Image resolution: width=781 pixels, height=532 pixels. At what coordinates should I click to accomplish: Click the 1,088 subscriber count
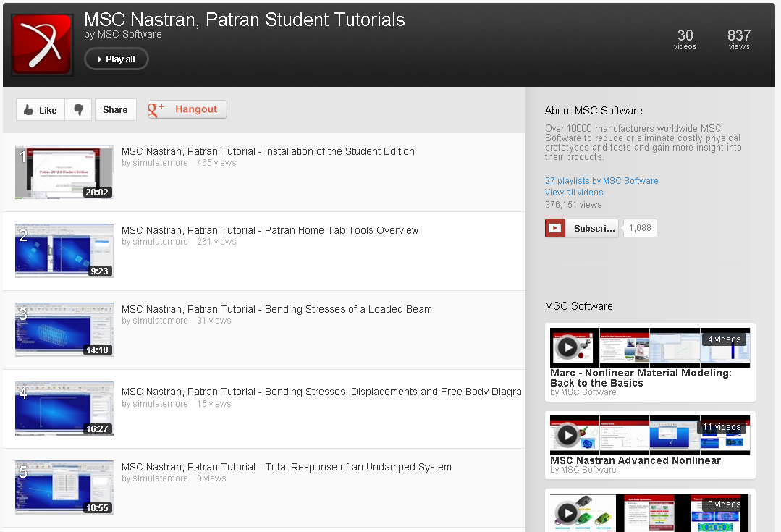[x=640, y=228]
